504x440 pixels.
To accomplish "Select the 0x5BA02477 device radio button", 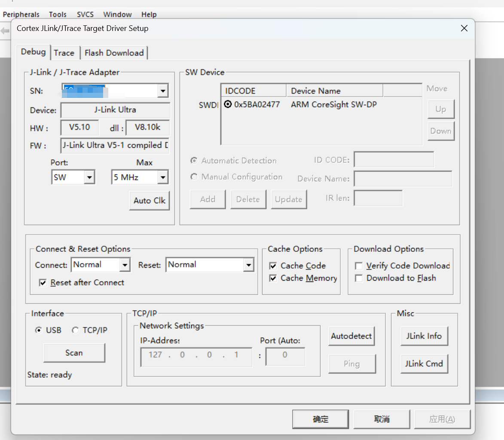I will (228, 104).
